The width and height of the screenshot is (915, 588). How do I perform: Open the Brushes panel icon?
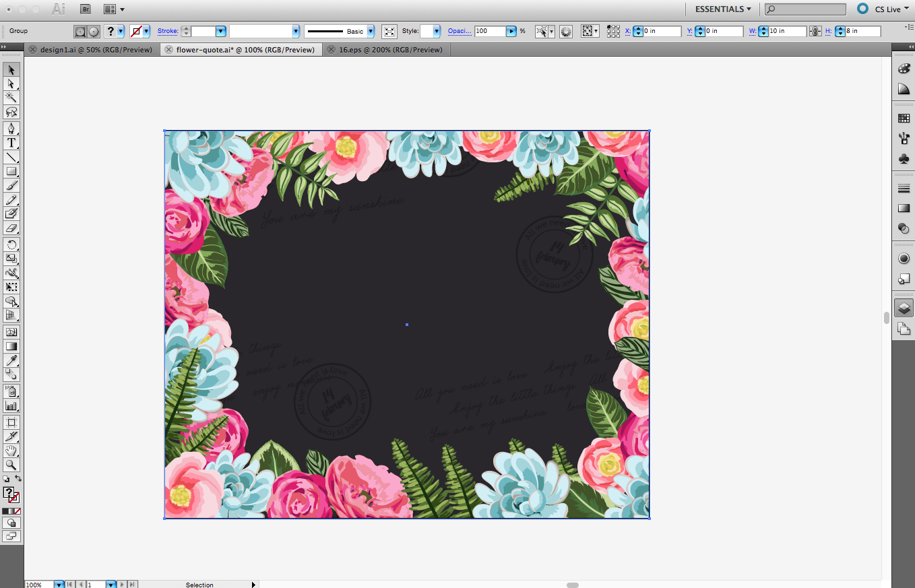[904, 138]
